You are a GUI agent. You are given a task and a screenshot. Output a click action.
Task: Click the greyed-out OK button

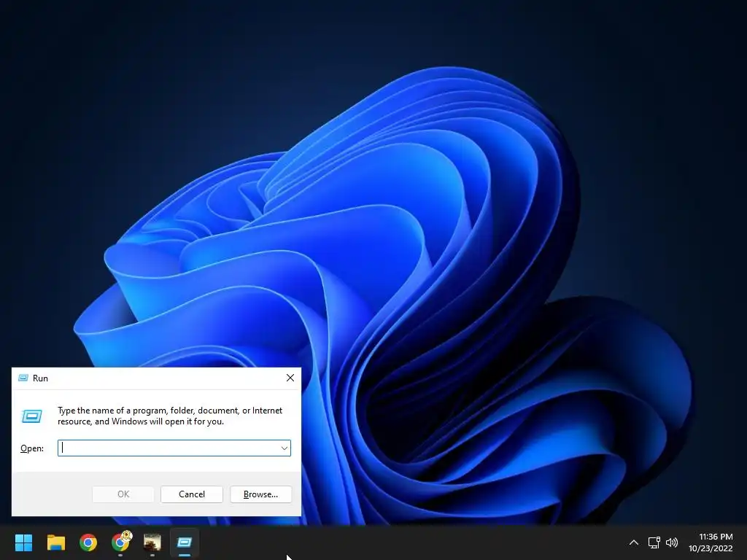(123, 494)
